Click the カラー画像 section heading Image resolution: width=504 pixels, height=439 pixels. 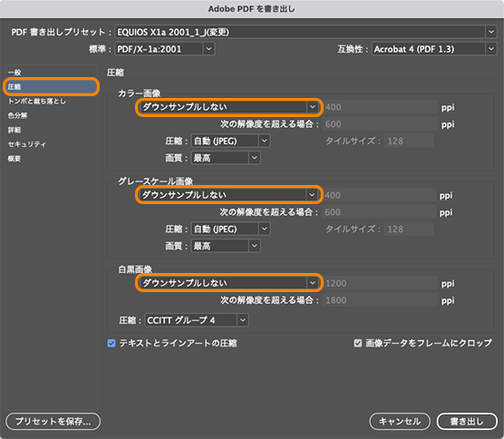pos(140,93)
